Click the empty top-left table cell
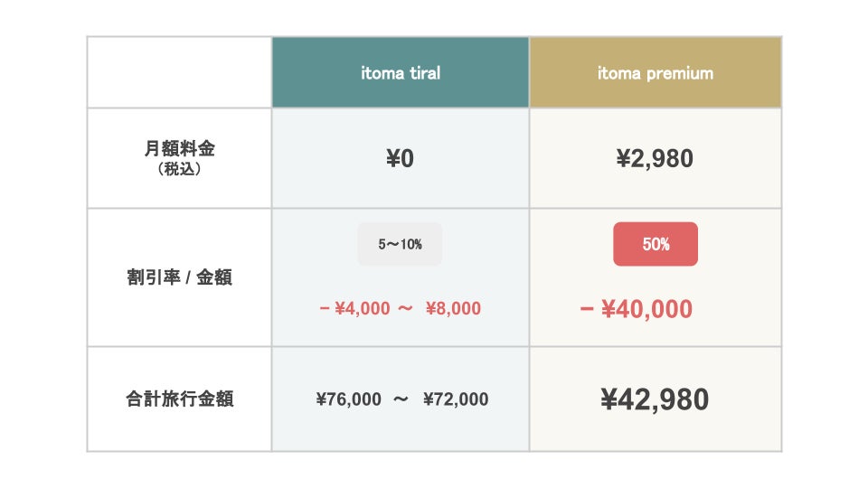 click(179, 72)
